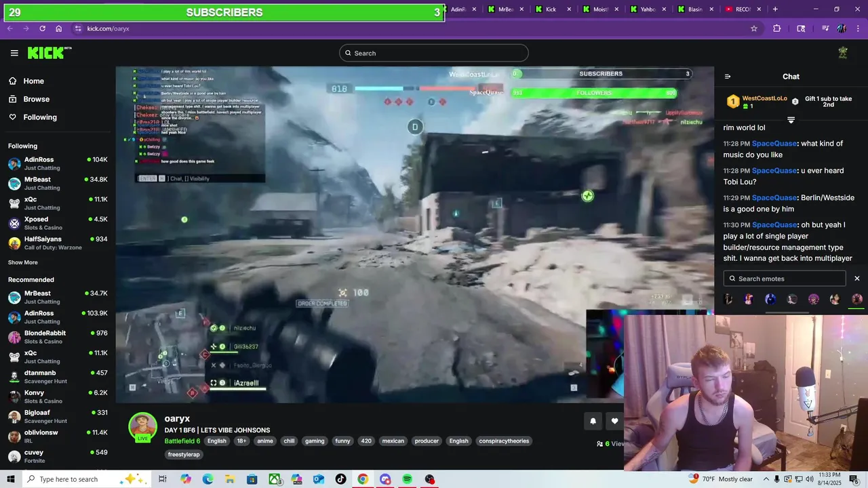The height and width of the screenshot is (488, 868).
Task: Select the 420 tag
Action: 366,441
